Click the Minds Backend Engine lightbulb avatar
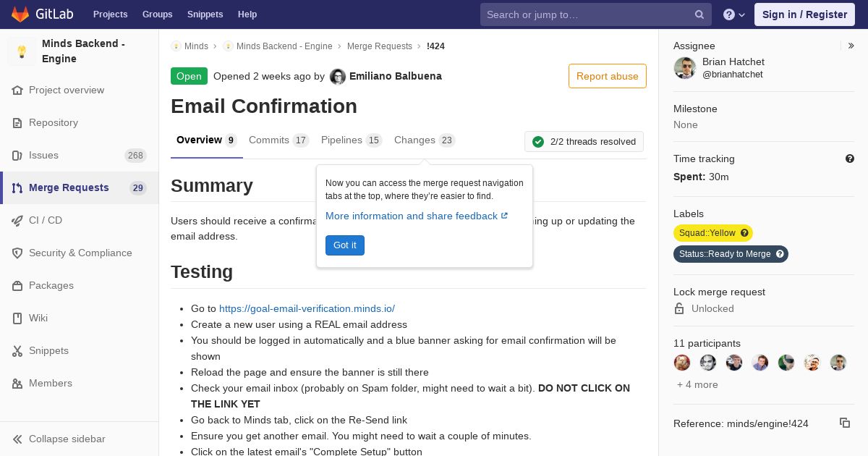Screen dimensions: 868x456 coord(22,51)
